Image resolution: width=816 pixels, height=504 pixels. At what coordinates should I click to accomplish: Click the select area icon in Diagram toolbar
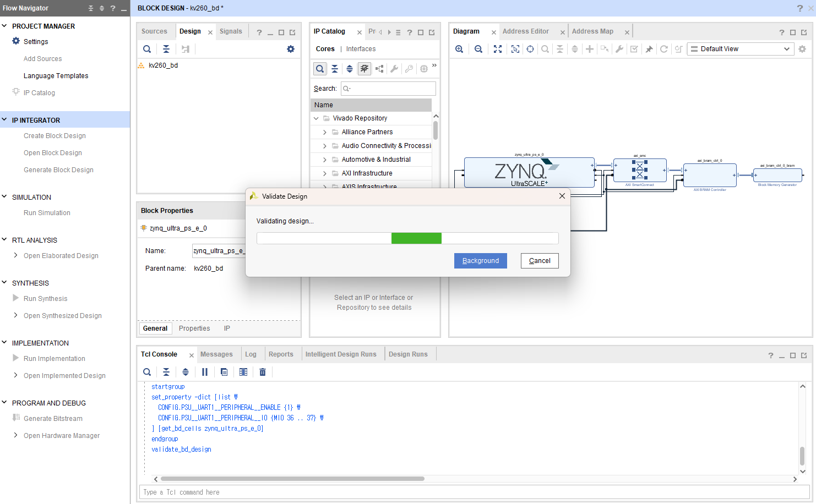pyautogui.click(x=515, y=49)
